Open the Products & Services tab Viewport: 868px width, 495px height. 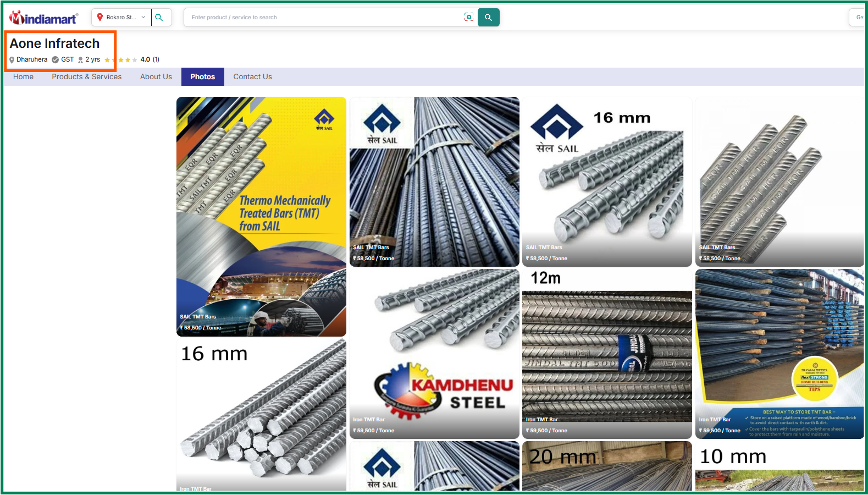click(87, 76)
